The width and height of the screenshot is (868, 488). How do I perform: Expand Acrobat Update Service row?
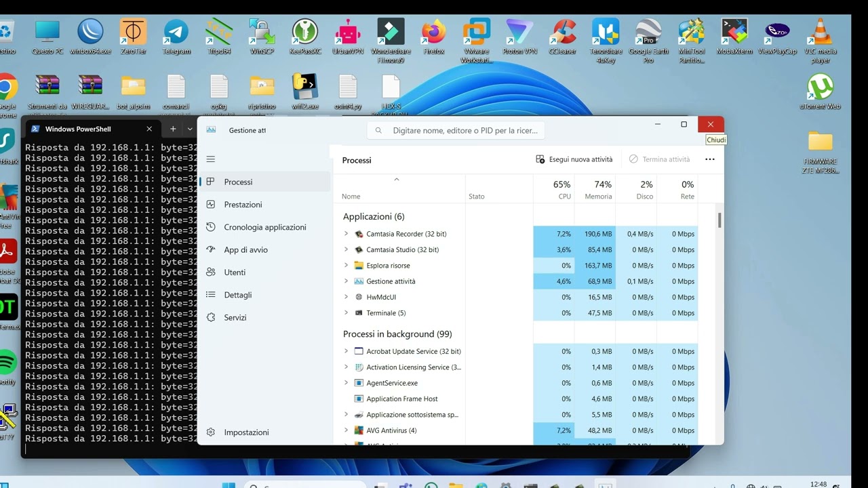pyautogui.click(x=346, y=351)
